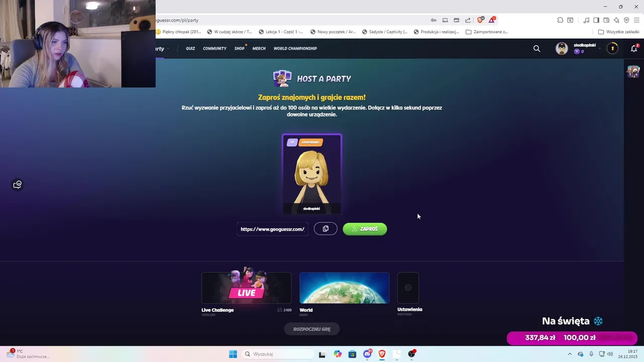Click Brave Rewards triangle icon
This screenshot has width=644, height=362.
click(x=492, y=20)
